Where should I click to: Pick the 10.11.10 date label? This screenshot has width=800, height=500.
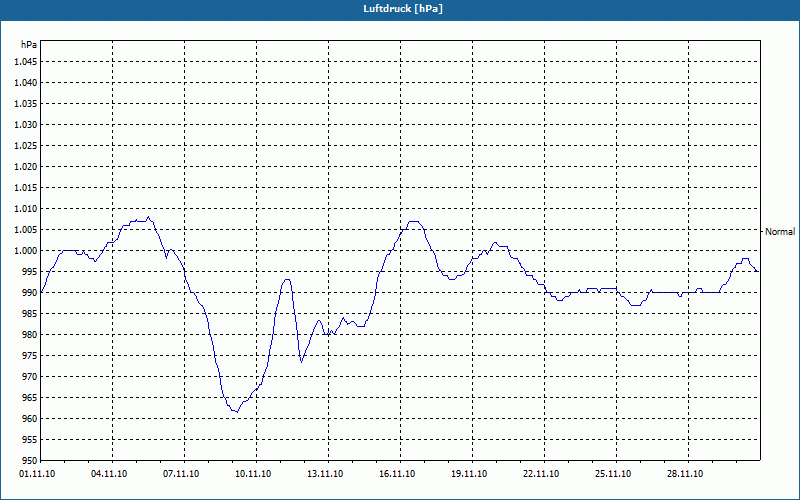click(x=253, y=474)
